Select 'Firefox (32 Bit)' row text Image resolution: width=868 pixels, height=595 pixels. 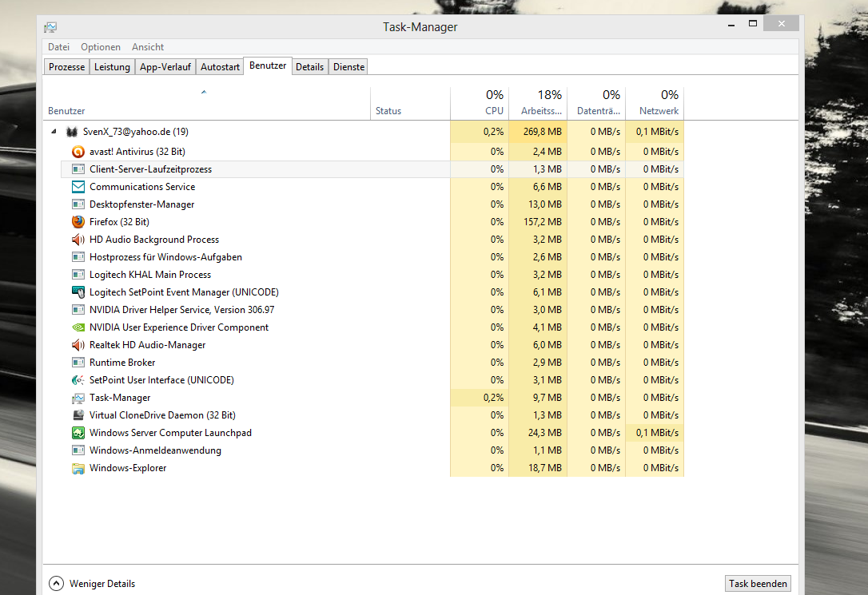click(120, 222)
